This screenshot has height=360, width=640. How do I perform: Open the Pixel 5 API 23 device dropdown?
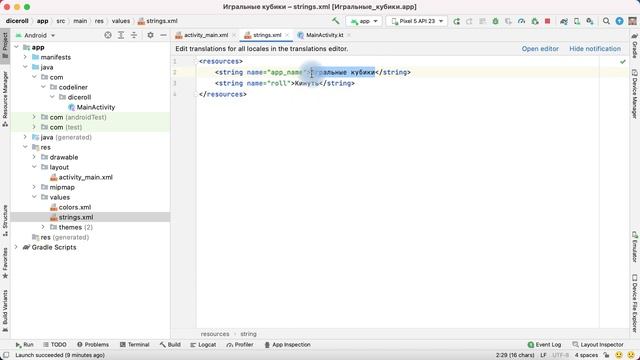(x=417, y=21)
